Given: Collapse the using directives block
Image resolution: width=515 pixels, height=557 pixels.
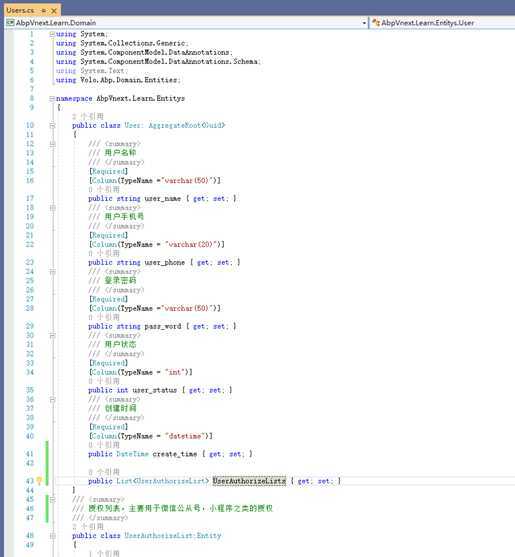Looking at the screenshot, I should (x=52, y=34).
